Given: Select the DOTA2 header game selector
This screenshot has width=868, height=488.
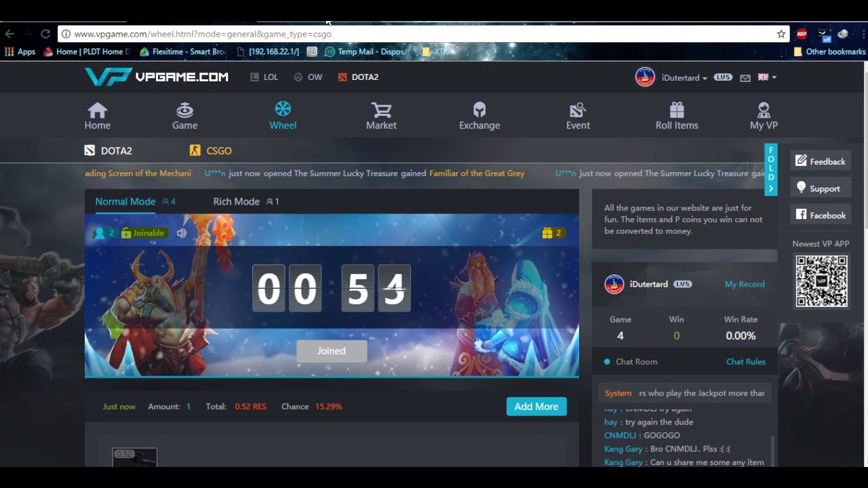Looking at the screenshot, I should (x=358, y=77).
